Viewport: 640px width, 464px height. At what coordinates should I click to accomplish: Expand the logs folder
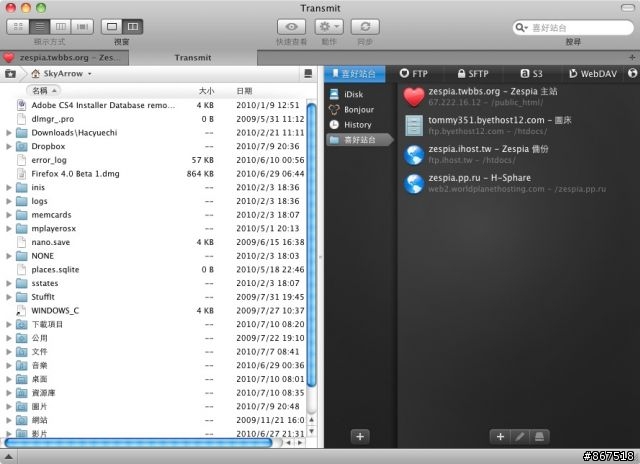point(9,201)
